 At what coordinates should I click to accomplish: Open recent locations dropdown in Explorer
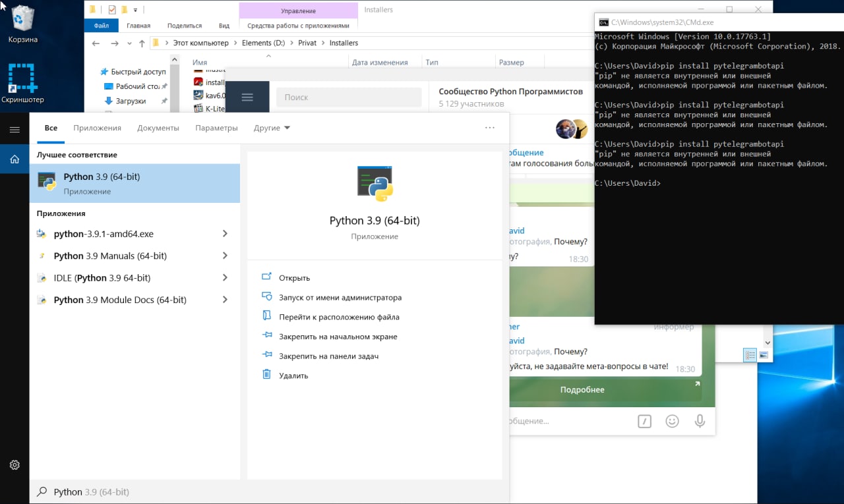tap(129, 43)
